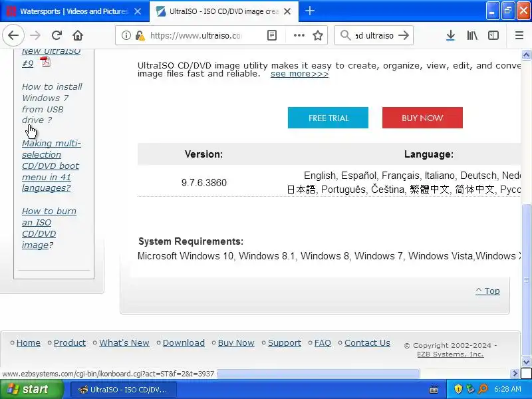Open the browser home page
Screen dimensions: 532x399
coord(78,35)
